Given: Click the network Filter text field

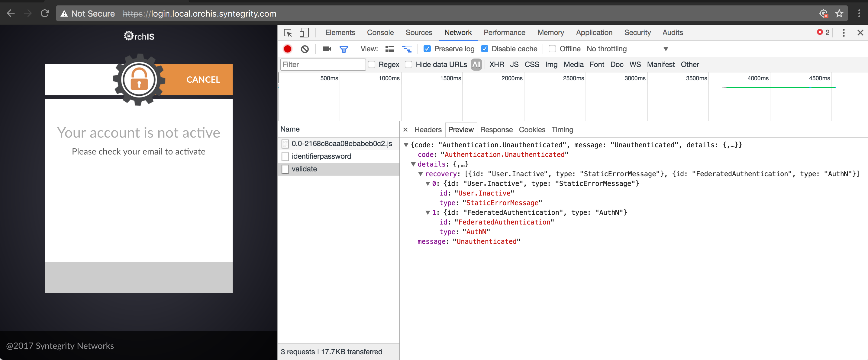Looking at the screenshot, I should [x=323, y=64].
